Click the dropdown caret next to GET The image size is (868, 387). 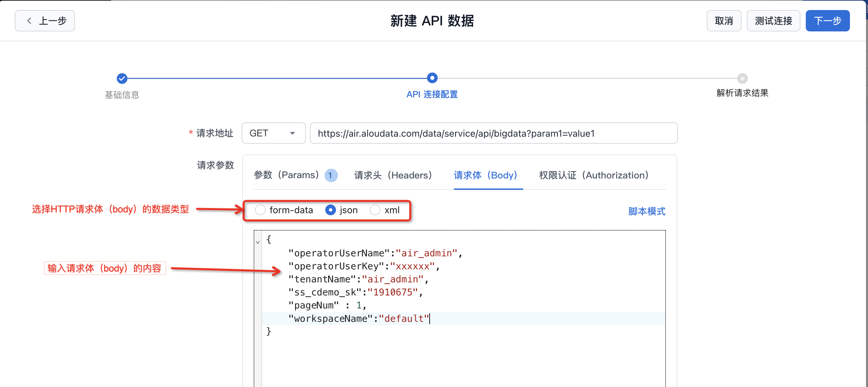pos(292,133)
